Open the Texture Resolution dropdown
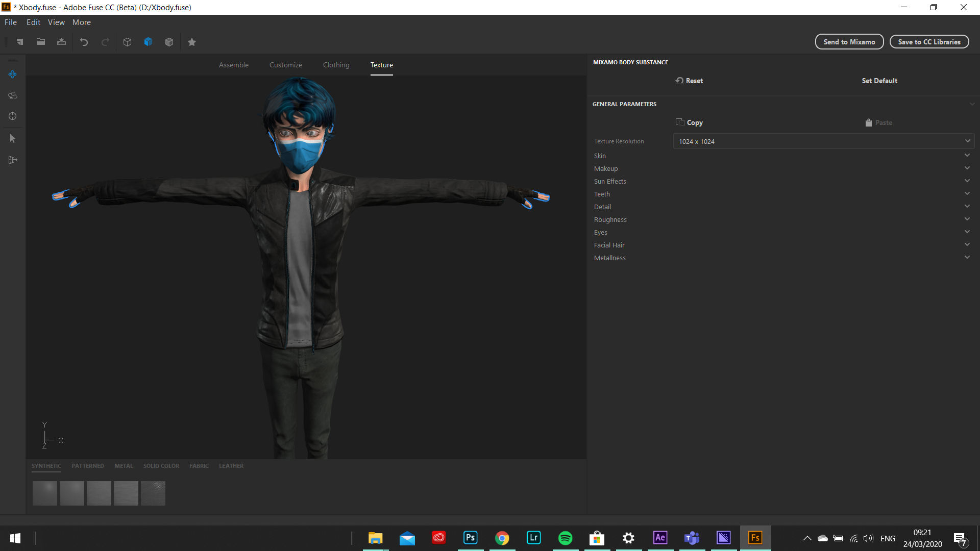Screen dimensions: 980x551 click(x=823, y=141)
